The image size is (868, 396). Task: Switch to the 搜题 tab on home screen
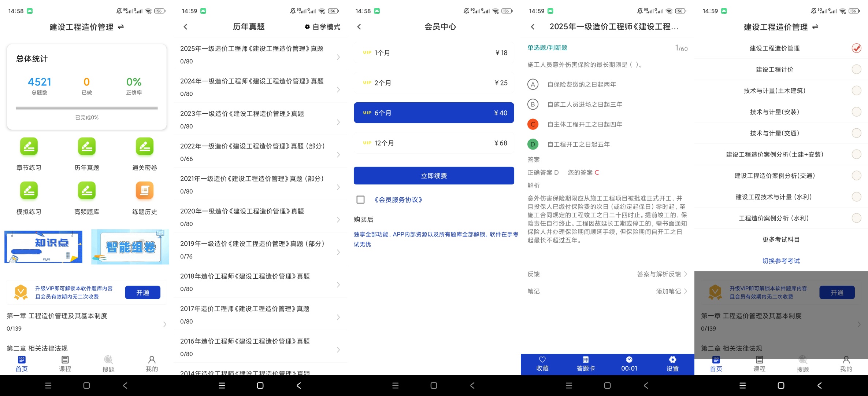pos(108,364)
